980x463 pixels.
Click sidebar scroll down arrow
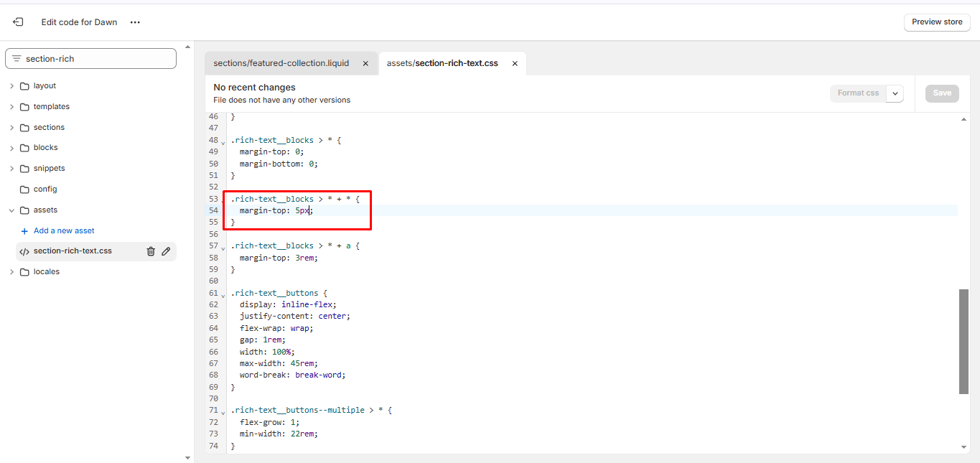(x=188, y=457)
